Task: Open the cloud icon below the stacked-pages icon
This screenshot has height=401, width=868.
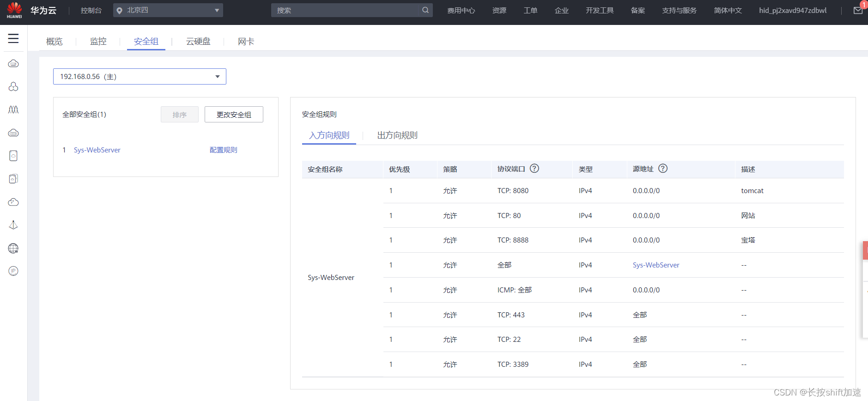Action: 13,202
